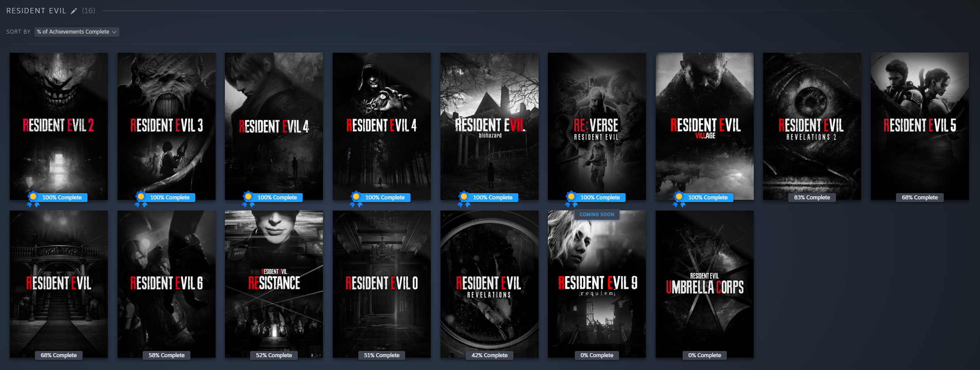
Task: Select the Resident Evil 5 cover
Action: [x=920, y=126]
